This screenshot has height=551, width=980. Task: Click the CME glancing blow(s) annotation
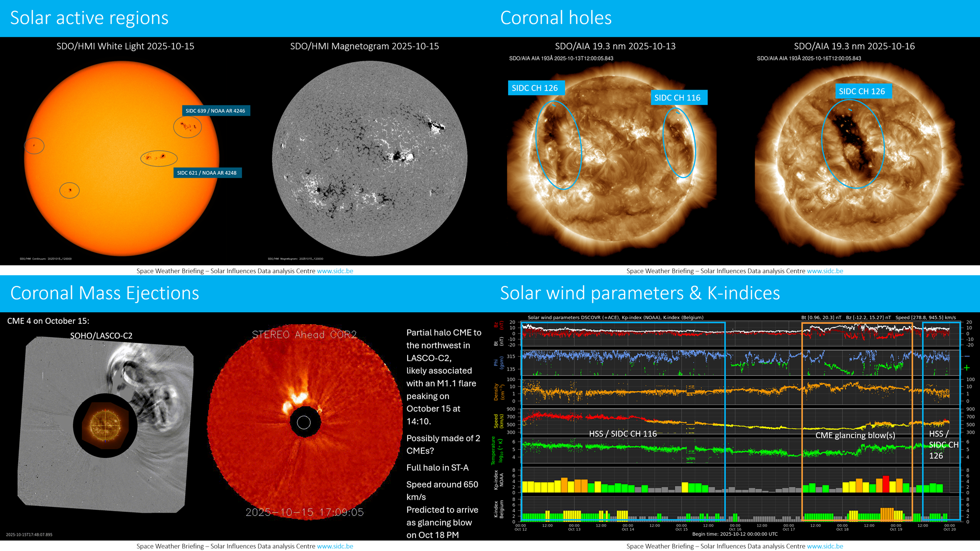click(855, 435)
